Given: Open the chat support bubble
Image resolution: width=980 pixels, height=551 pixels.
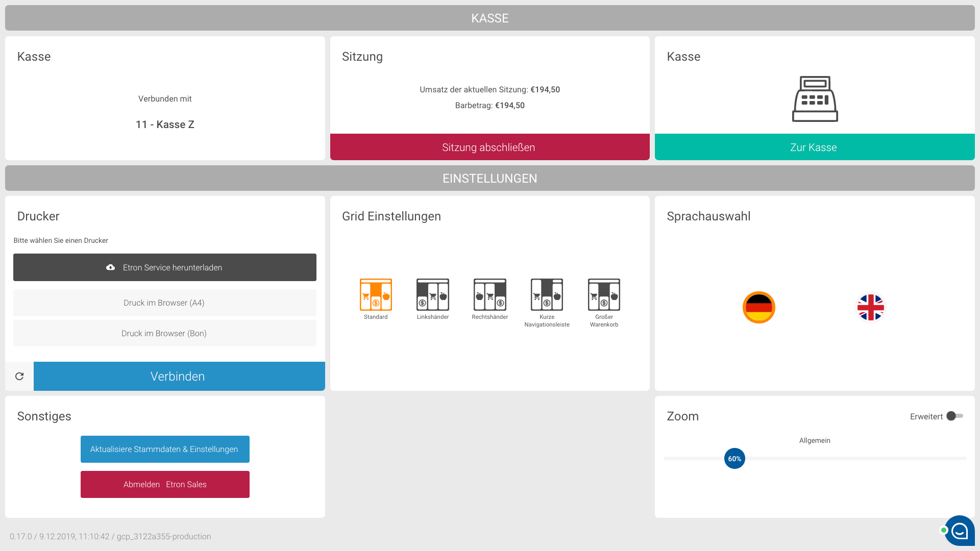Looking at the screenshot, I should (x=960, y=531).
